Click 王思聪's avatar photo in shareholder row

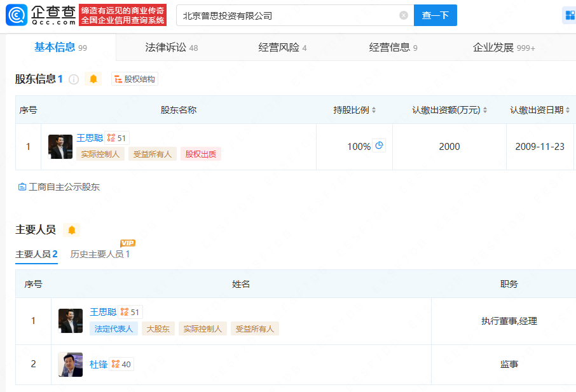pos(60,146)
